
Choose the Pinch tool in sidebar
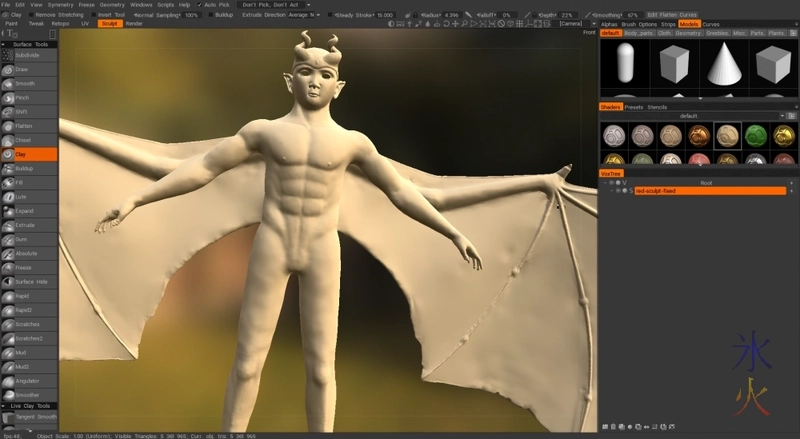(29, 98)
